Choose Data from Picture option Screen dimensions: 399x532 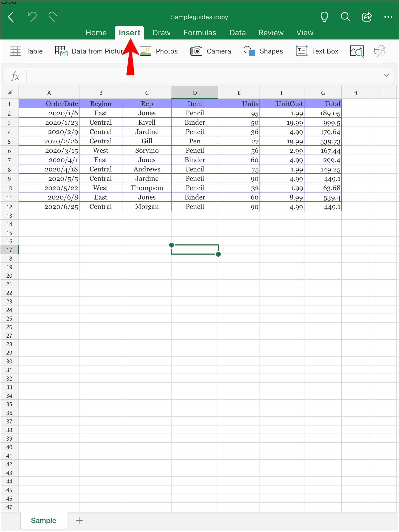click(90, 51)
